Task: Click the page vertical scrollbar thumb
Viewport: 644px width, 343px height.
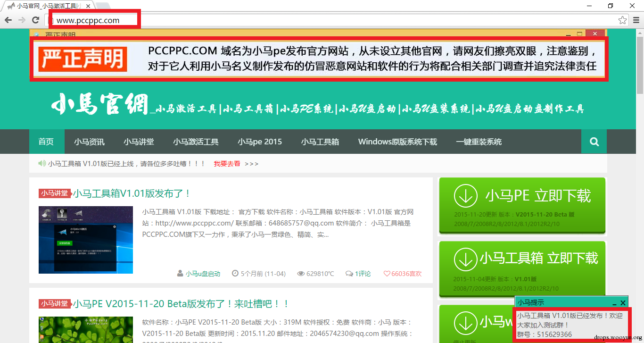Action: click(640, 64)
